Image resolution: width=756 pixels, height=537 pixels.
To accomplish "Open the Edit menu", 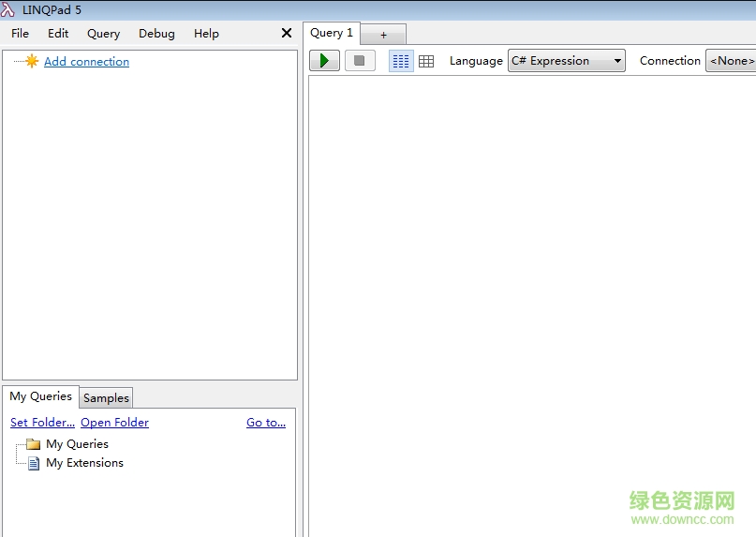I will pyautogui.click(x=58, y=33).
